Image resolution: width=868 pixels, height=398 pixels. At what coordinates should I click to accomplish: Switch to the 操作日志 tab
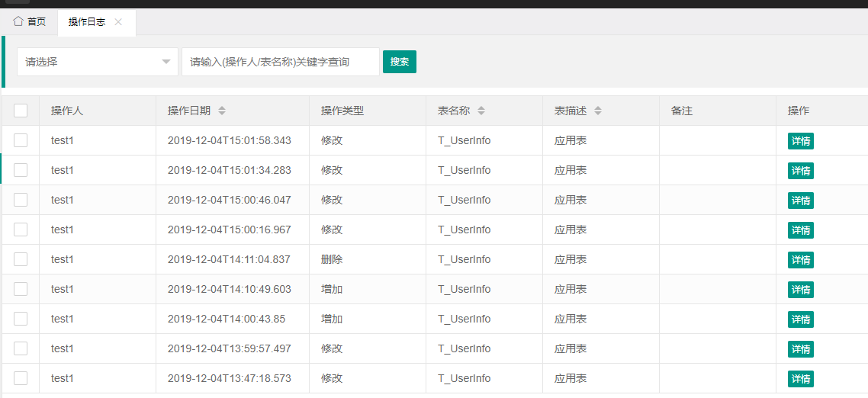(87, 22)
